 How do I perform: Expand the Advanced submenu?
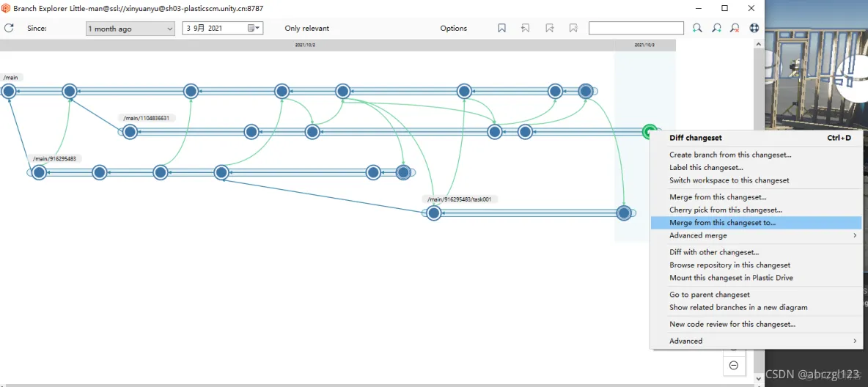(756, 341)
